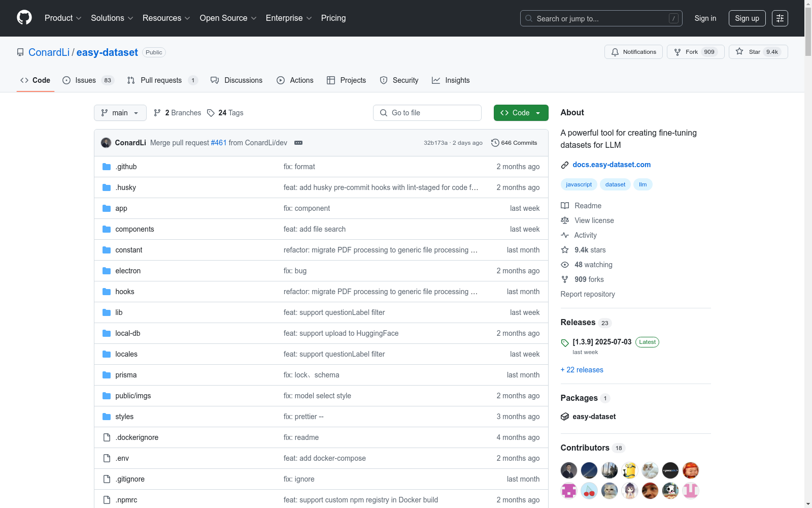812x508 pixels.
Task: Open commit 'feat: support upload to HuggingFace'
Action: (341, 333)
